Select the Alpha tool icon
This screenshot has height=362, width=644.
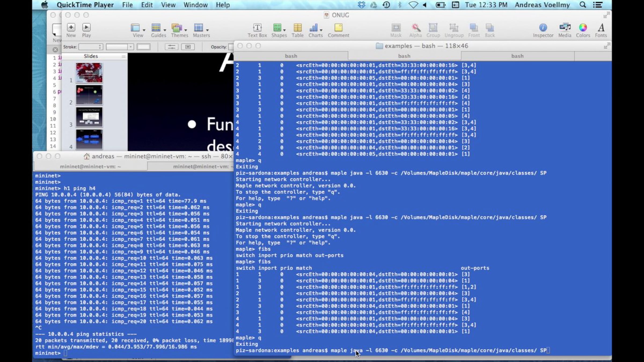[x=415, y=27]
